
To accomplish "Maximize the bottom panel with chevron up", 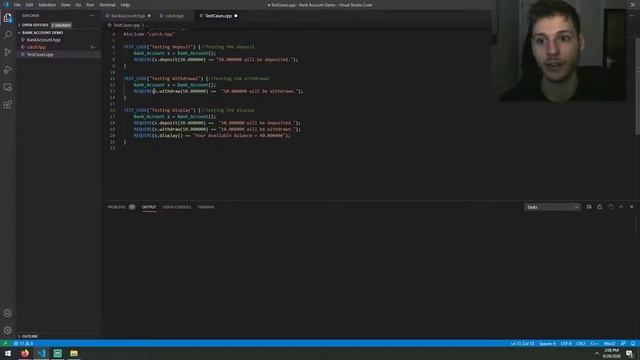I will point(621,207).
